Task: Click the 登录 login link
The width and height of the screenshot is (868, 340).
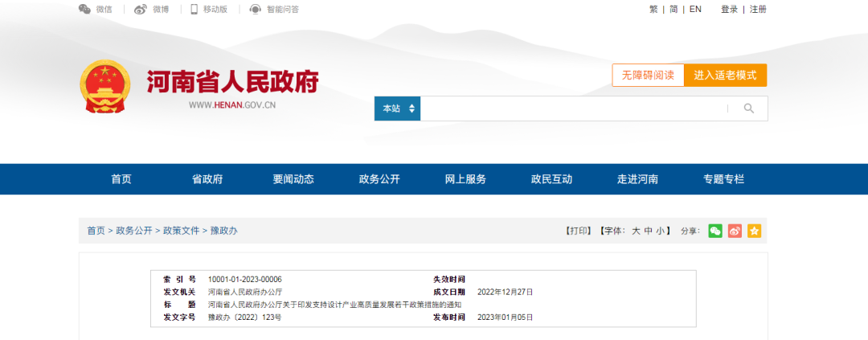Action: tap(729, 10)
